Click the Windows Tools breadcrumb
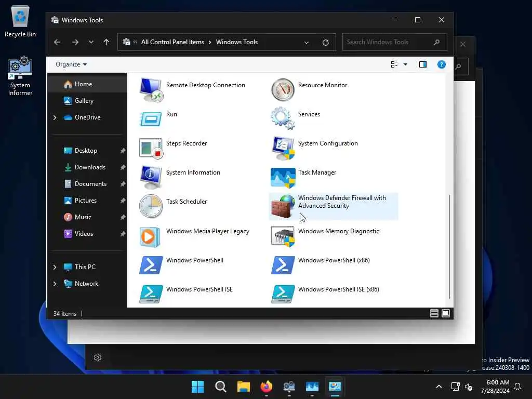The height and width of the screenshot is (399, 532). point(237,42)
